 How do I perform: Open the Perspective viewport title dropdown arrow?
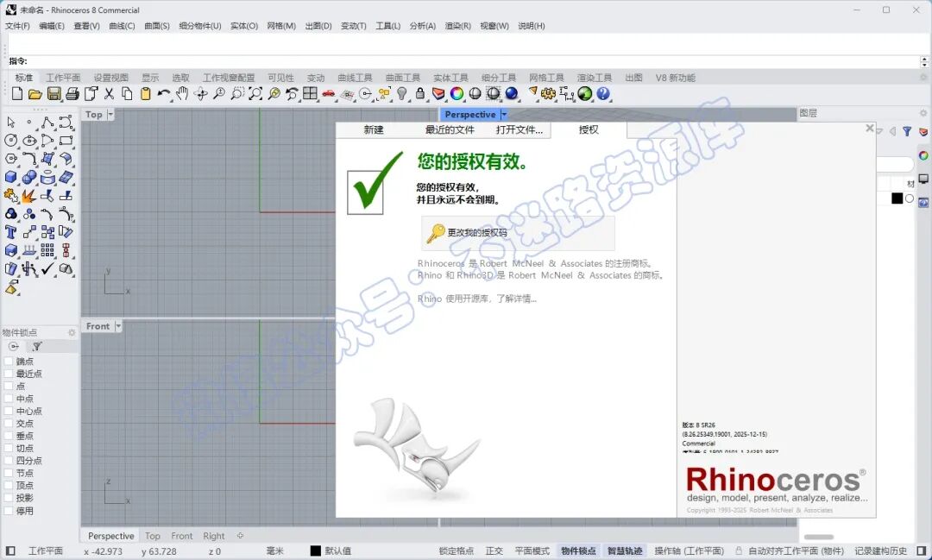(x=504, y=114)
